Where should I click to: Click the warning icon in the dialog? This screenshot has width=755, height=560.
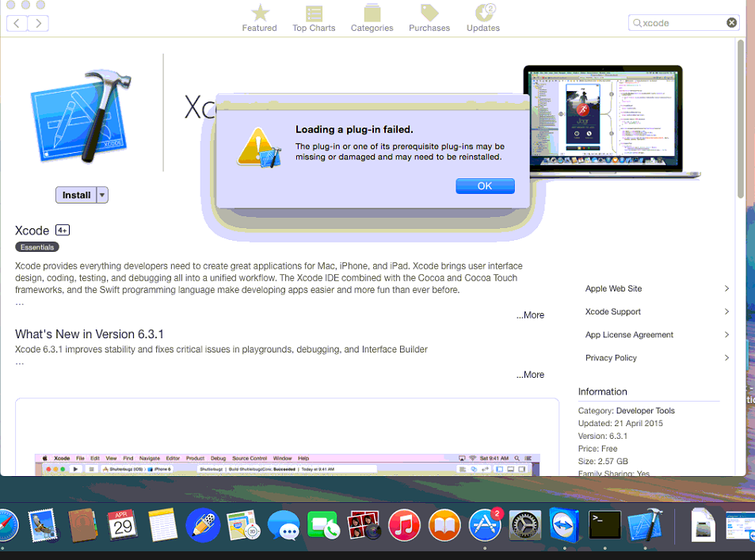coord(259,147)
